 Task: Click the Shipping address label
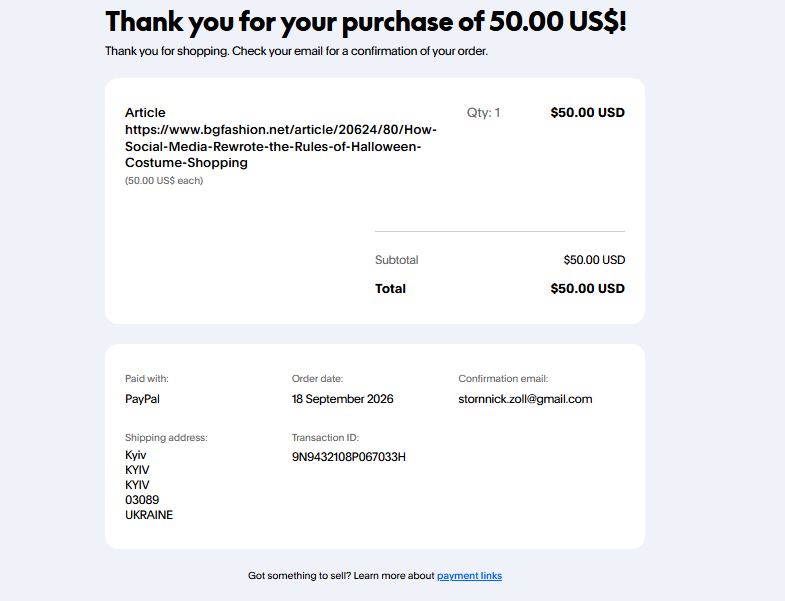coord(166,438)
